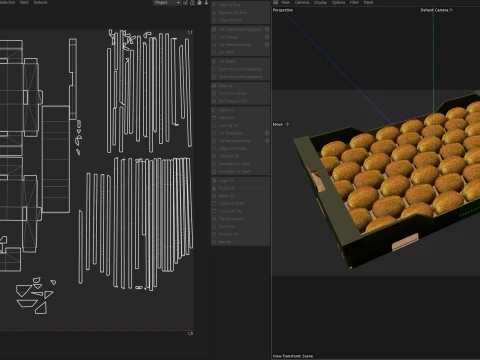Click Paste UV
Viewport: 480px width, 360px height.
240,188
